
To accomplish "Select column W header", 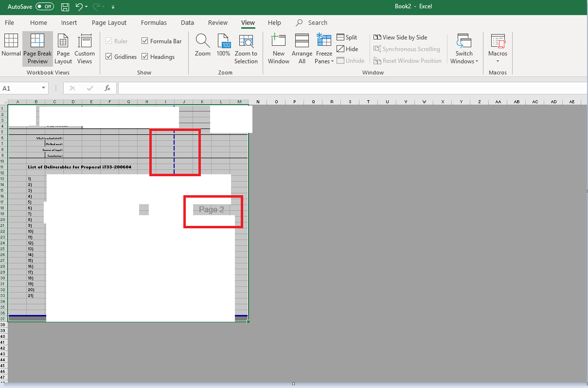I will 424,102.
